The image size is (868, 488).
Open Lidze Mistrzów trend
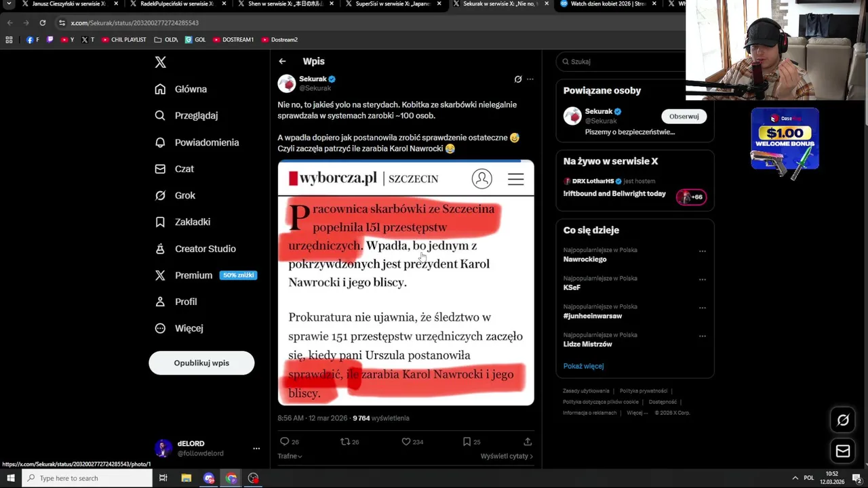pyautogui.click(x=587, y=344)
